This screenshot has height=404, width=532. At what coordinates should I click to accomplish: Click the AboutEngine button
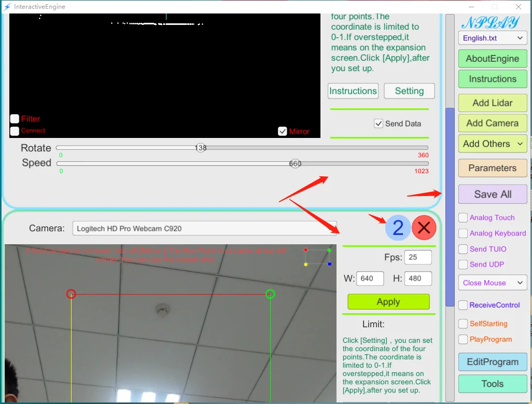(x=493, y=59)
